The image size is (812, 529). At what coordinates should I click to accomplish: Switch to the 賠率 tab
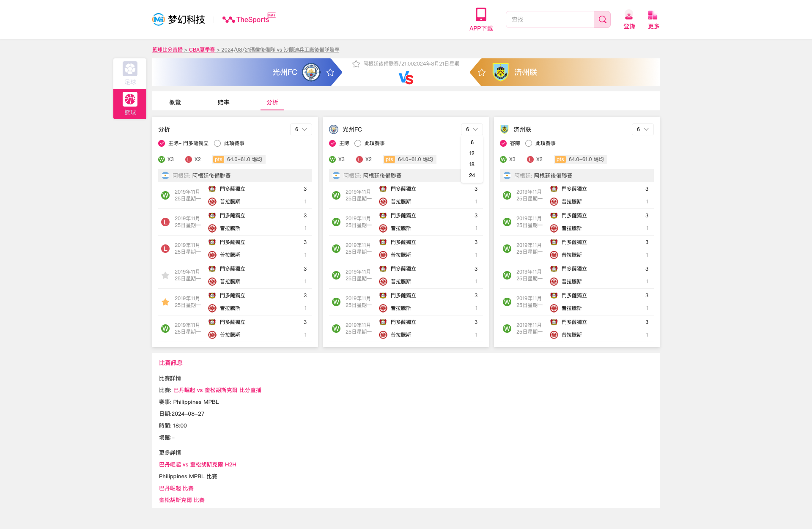pyautogui.click(x=224, y=102)
